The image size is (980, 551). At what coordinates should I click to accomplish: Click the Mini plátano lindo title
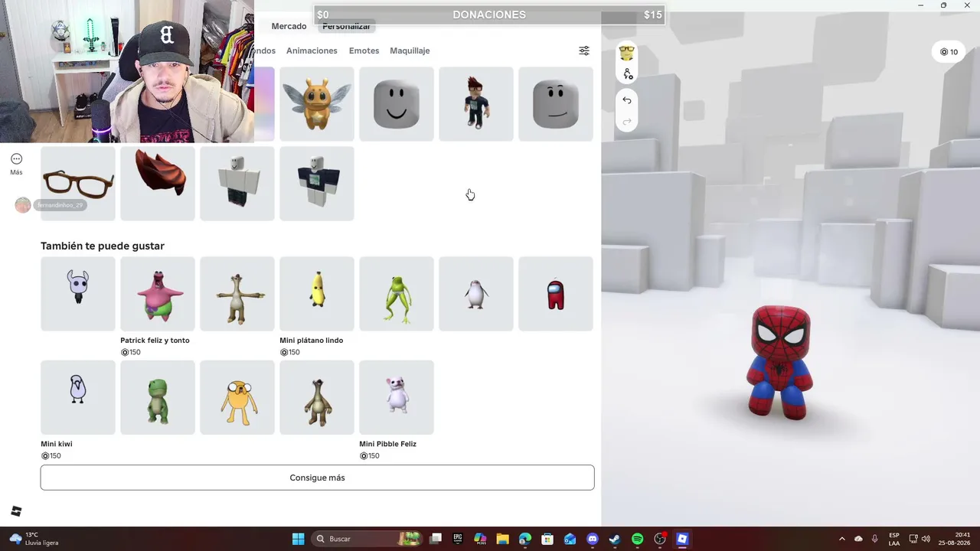(312, 341)
